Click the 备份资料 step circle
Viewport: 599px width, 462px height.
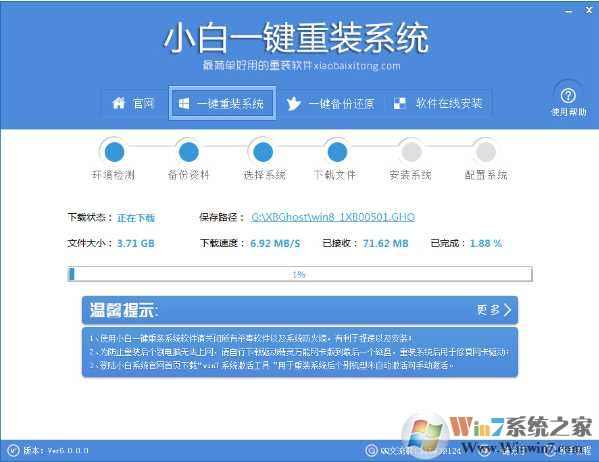coord(188,152)
